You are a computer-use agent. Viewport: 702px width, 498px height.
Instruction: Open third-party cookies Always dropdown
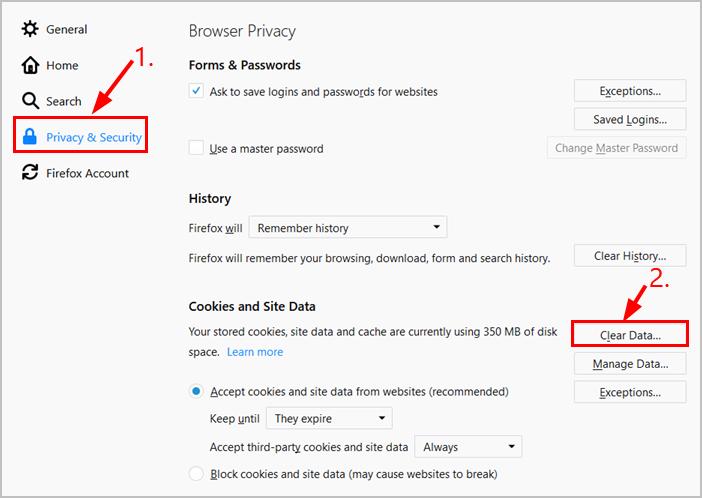(468, 446)
